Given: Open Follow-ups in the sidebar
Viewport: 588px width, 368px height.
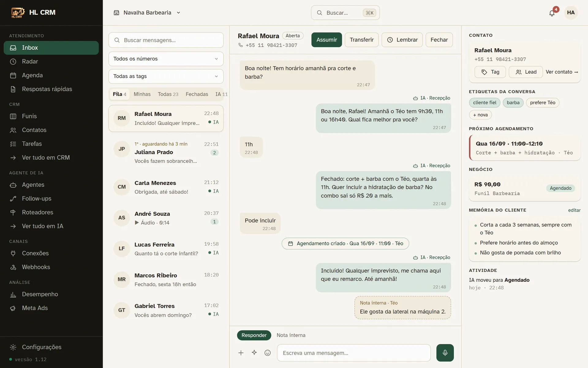Looking at the screenshot, I should (51, 198).
